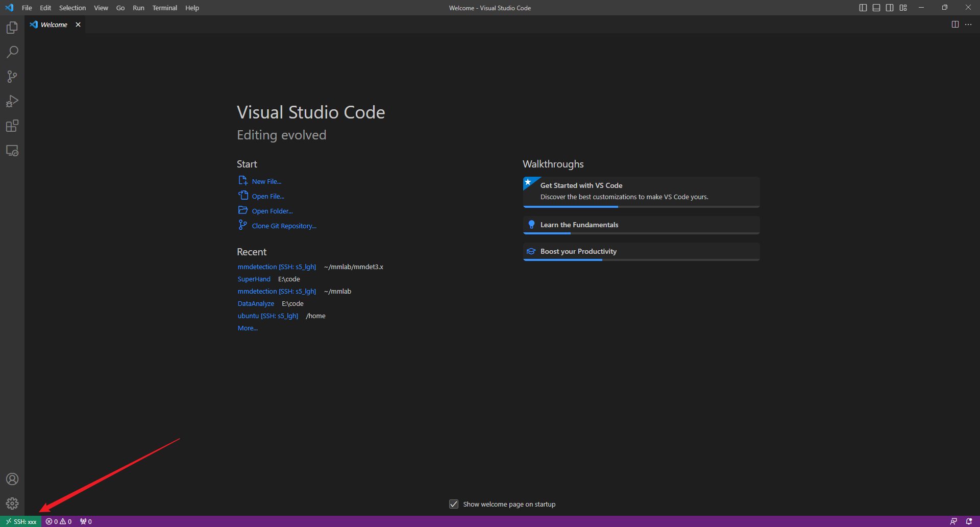Click the lightbulb icon on Learn the Fundamentals
This screenshot has width=980, height=527.
click(x=531, y=225)
